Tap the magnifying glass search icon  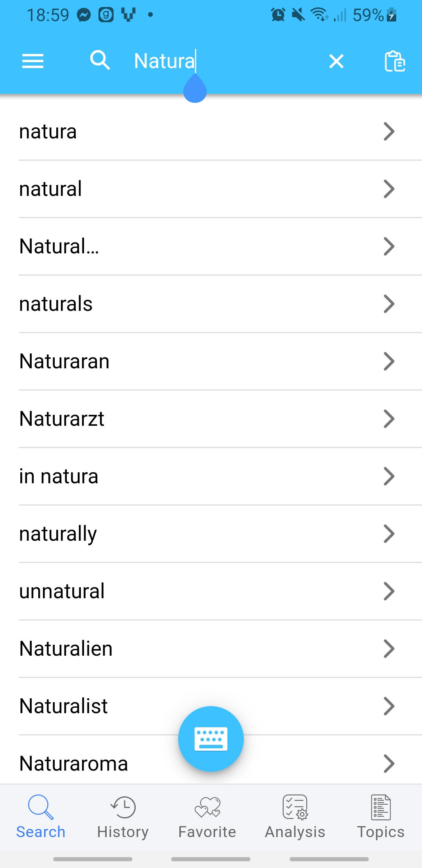point(100,61)
